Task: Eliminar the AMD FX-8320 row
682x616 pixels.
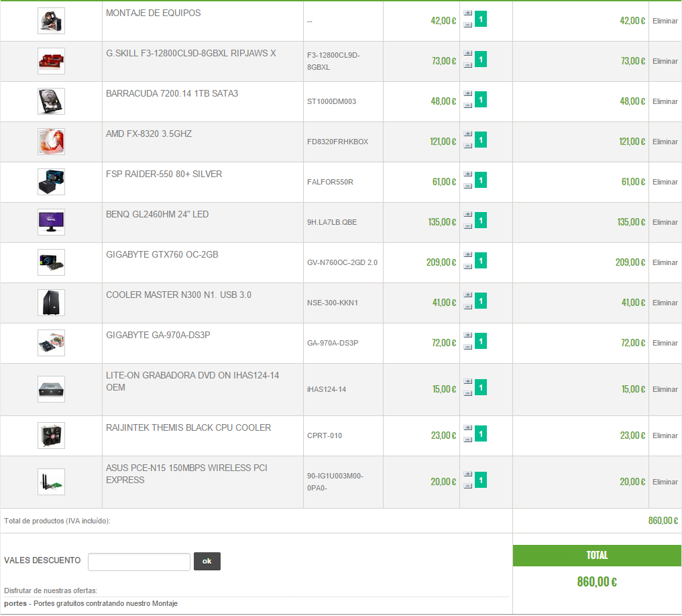Action: [x=665, y=142]
